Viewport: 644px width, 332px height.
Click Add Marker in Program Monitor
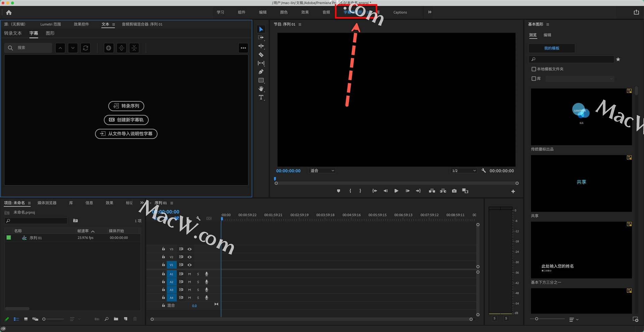(338, 191)
